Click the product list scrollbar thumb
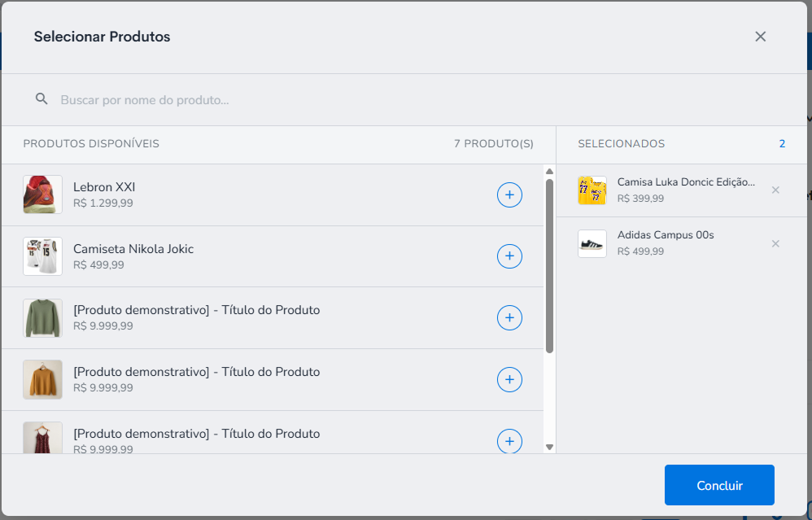 549,266
